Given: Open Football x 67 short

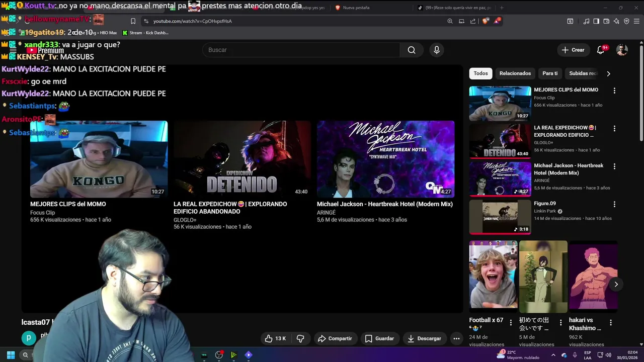Looking at the screenshot, I should [493, 274].
